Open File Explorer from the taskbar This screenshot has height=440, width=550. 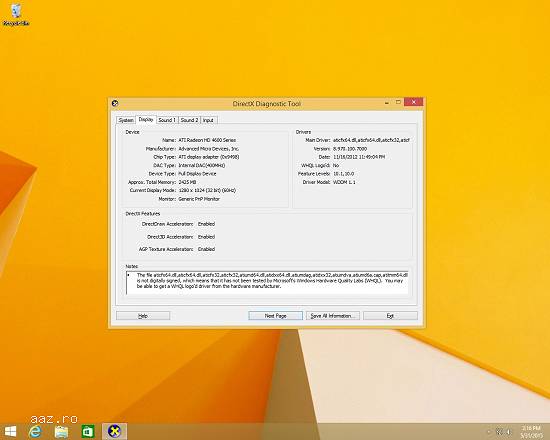pos(61,432)
